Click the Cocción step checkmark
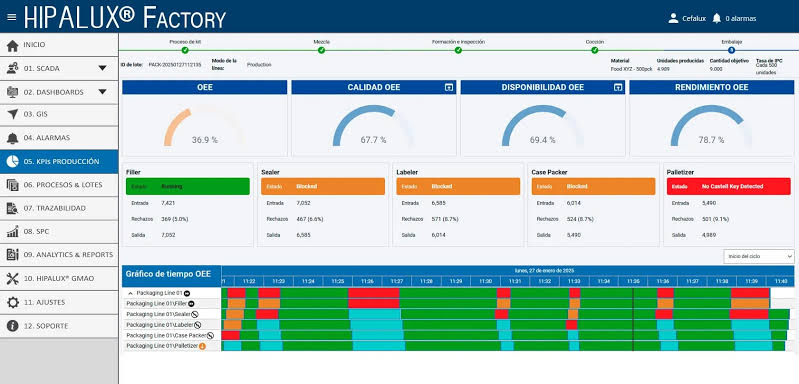799x384 pixels. (595, 50)
